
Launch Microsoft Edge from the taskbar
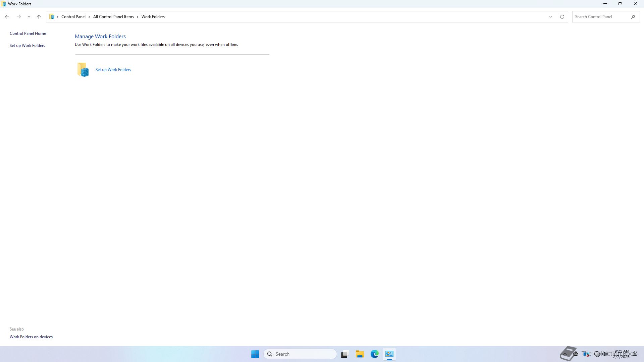tap(374, 354)
